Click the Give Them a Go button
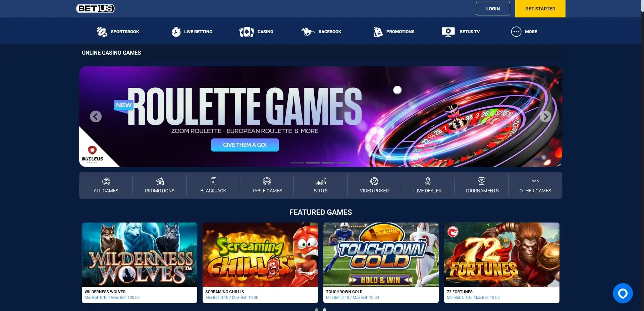This screenshot has height=311, width=644. coord(245,145)
